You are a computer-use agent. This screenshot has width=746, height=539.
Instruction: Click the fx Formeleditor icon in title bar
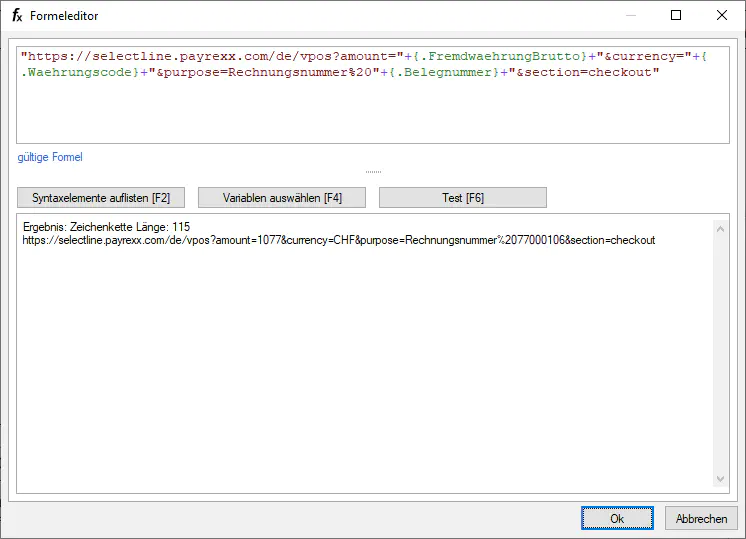coord(17,16)
